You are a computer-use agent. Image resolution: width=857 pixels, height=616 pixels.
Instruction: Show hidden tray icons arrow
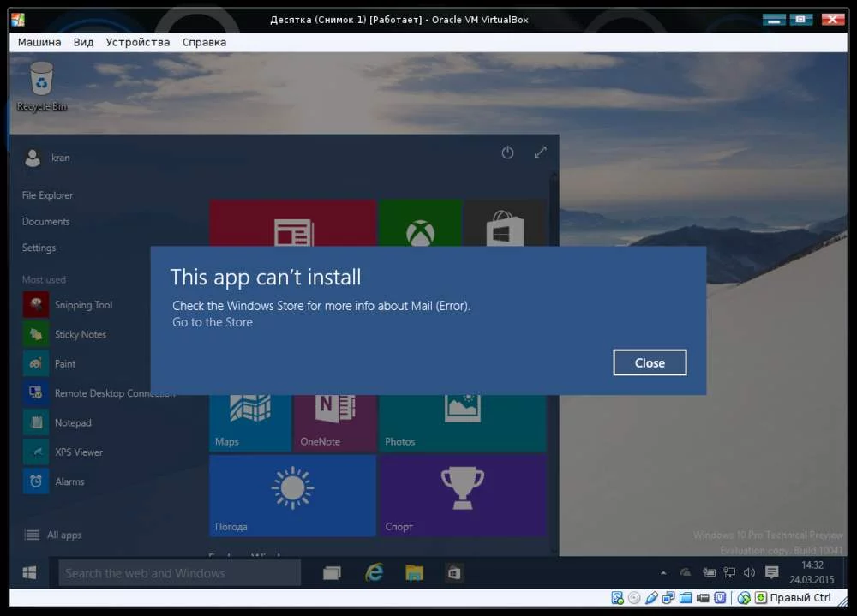coord(663,573)
